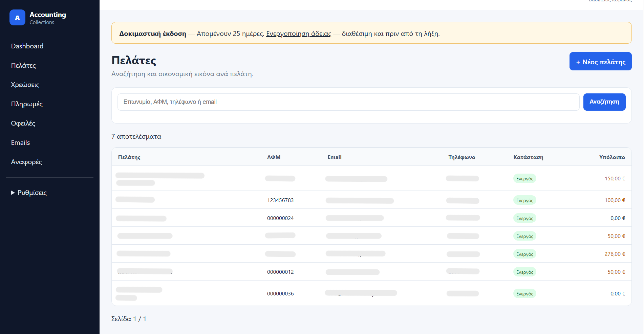Navigate to Emails in the sidebar

click(20, 142)
